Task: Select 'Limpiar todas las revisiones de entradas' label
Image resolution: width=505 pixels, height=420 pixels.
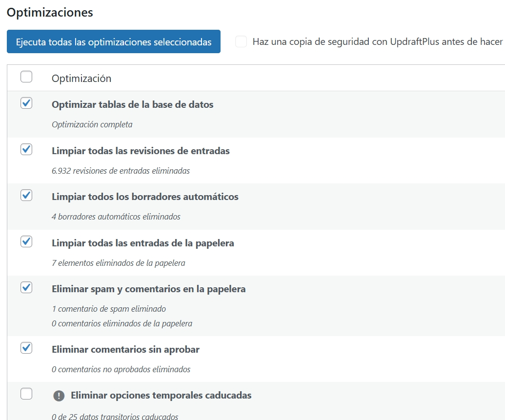Action: (141, 151)
